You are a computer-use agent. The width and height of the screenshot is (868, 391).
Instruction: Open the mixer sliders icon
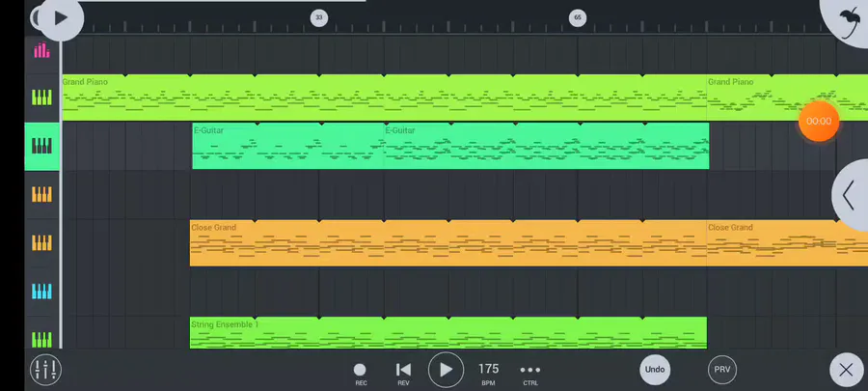[45, 370]
